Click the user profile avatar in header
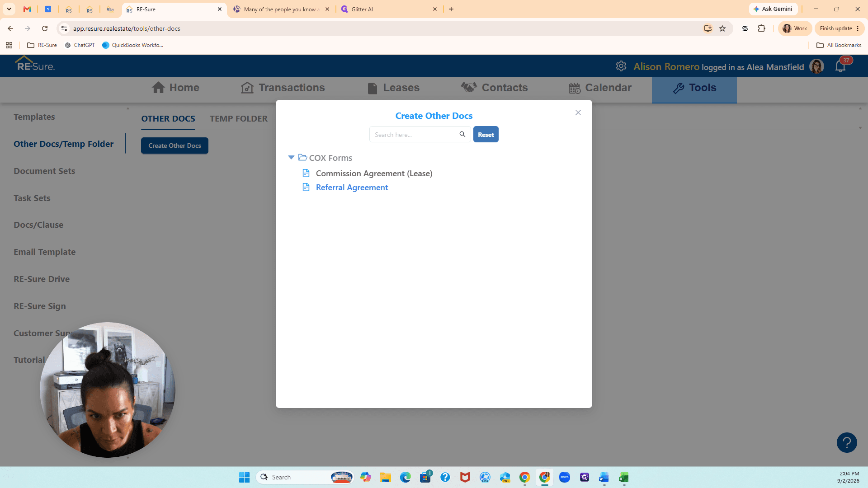This screenshot has height=488, width=868. (816, 66)
